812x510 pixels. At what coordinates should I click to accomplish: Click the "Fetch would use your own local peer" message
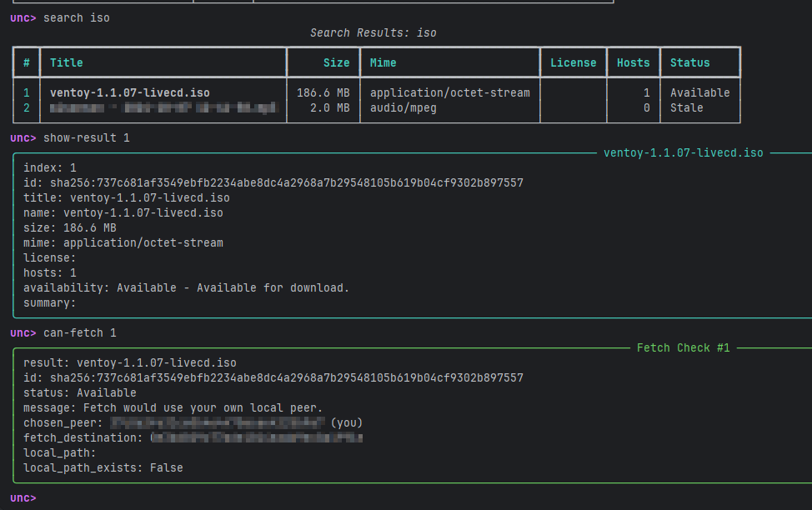pos(203,407)
